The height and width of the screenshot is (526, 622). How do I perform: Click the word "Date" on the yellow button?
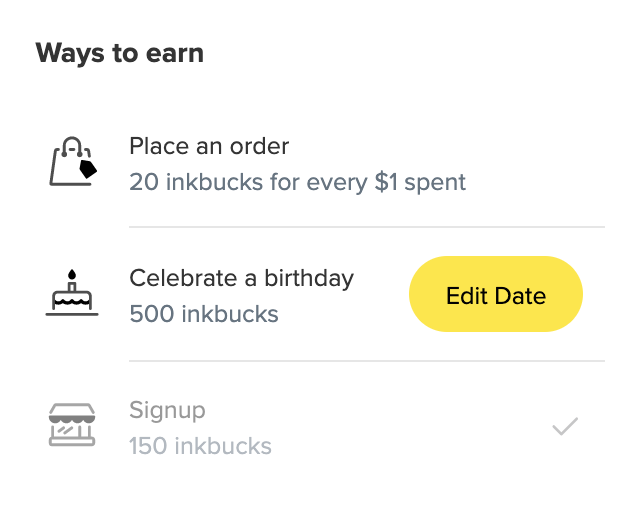click(522, 296)
